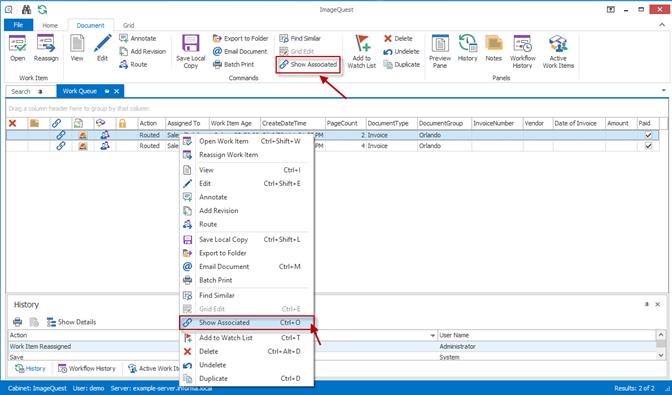Choose Open Work Item in context menu
Viewport: 672px width, 395px height.
pyautogui.click(x=246, y=141)
